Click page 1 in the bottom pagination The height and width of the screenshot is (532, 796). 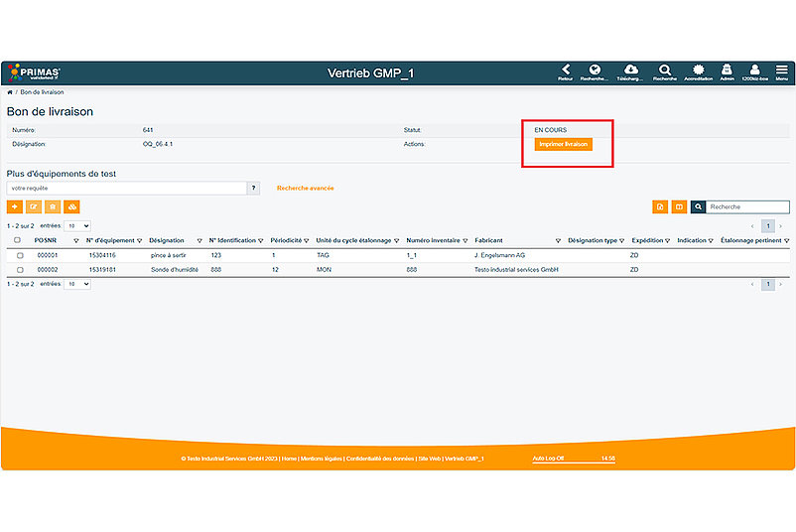tap(767, 284)
